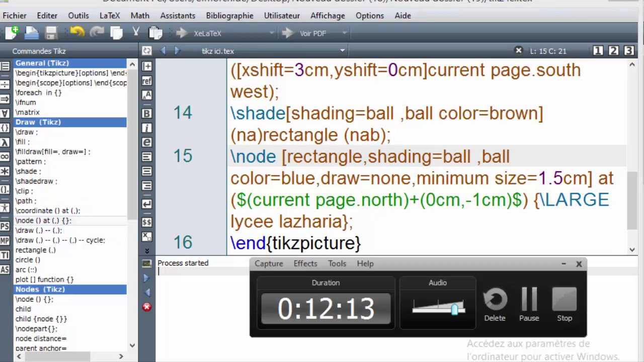This screenshot has height=362, width=644.
Task: Pause the screen recording
Action: tap(529, 304)
